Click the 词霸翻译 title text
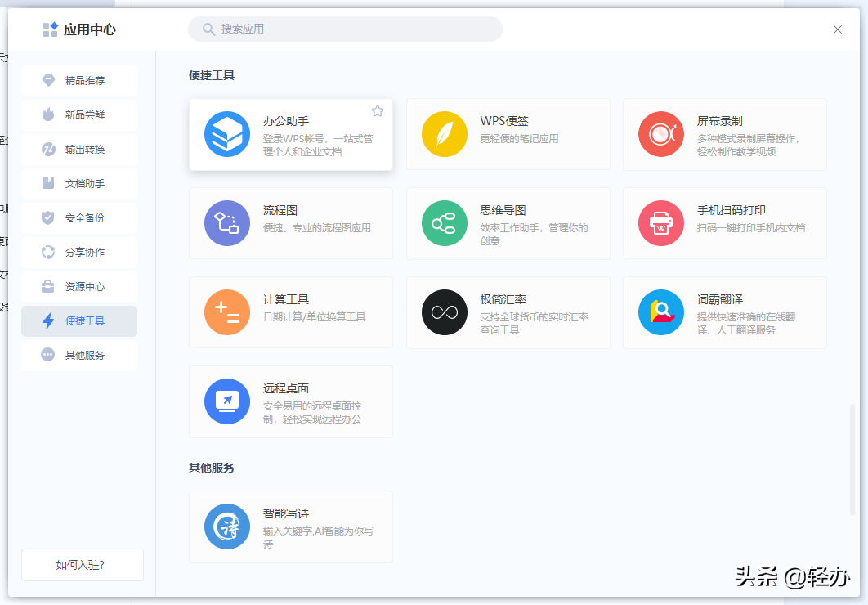 tap(719, 299)
